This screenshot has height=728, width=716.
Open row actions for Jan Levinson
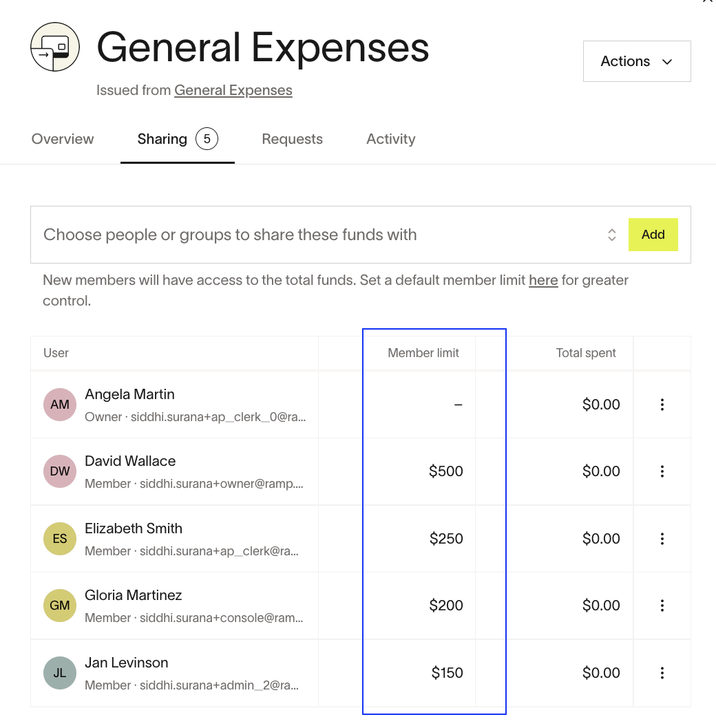click(x=662, y=673)
